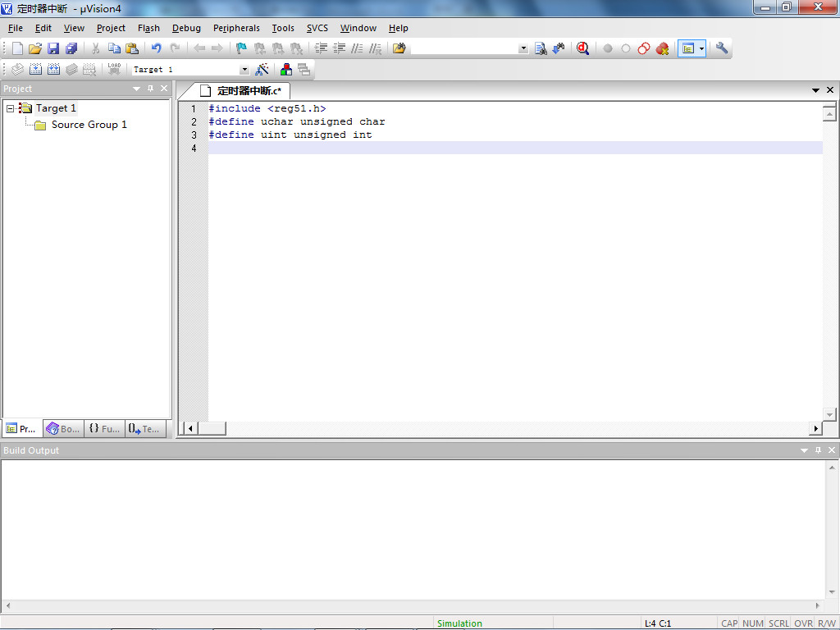
Task: Open Find in Files icon
Action: click(399, 48)
